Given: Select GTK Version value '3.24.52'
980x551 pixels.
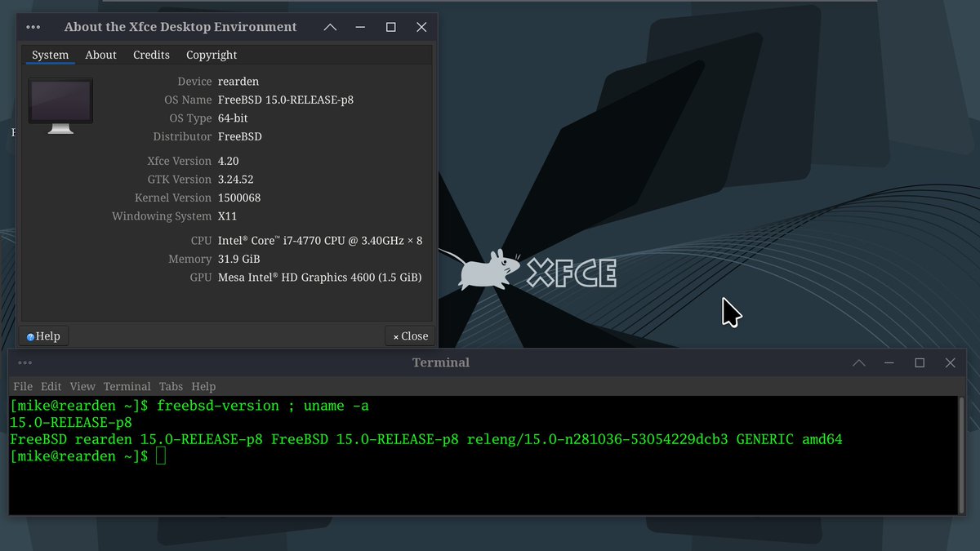Looking at the screenshot, I should click(x=236, y=180).
